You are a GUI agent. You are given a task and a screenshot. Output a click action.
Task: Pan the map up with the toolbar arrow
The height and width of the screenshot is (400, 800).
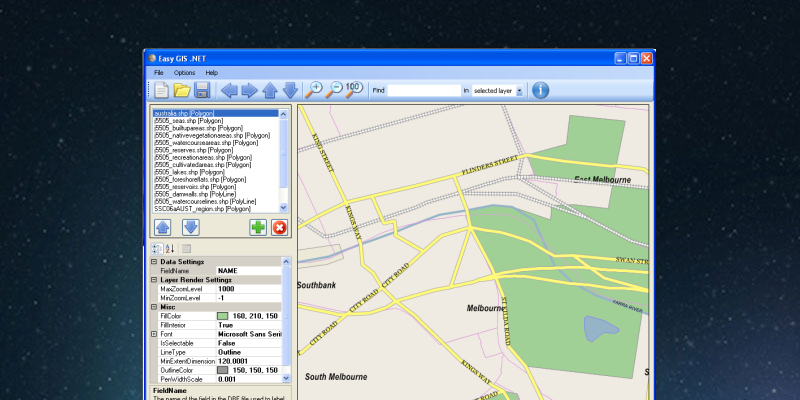pos(270,90)
